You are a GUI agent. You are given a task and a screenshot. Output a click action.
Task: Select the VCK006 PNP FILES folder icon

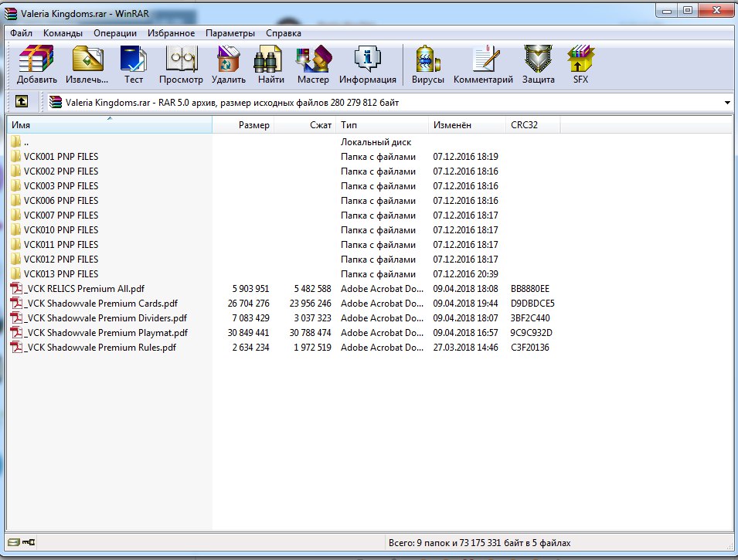click(15, 201)
